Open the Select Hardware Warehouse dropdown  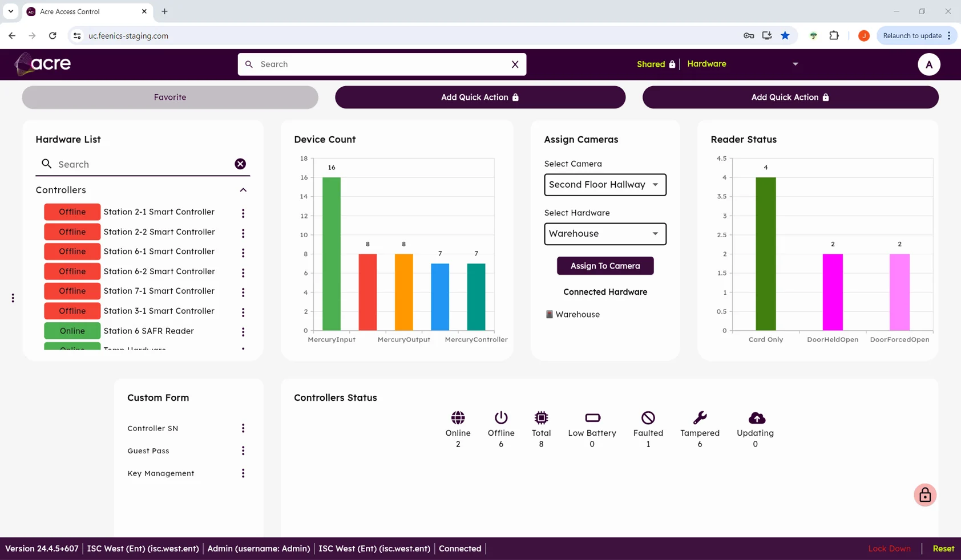click(604, 234)
